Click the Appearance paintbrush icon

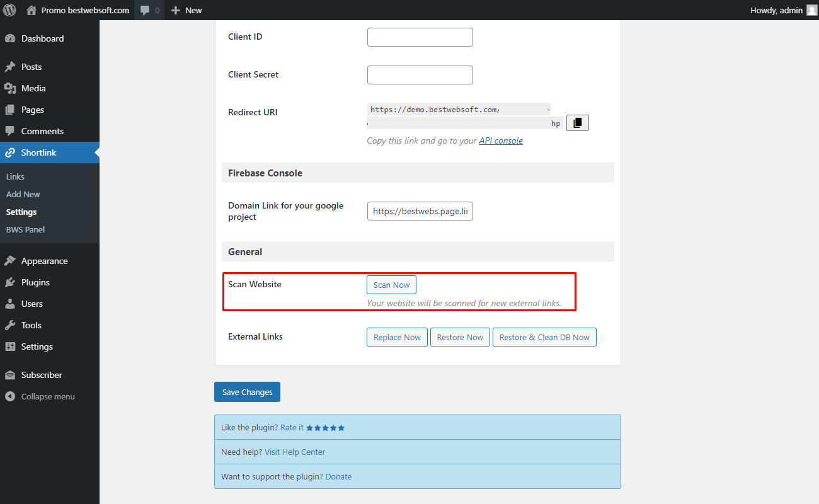(10, 261)
